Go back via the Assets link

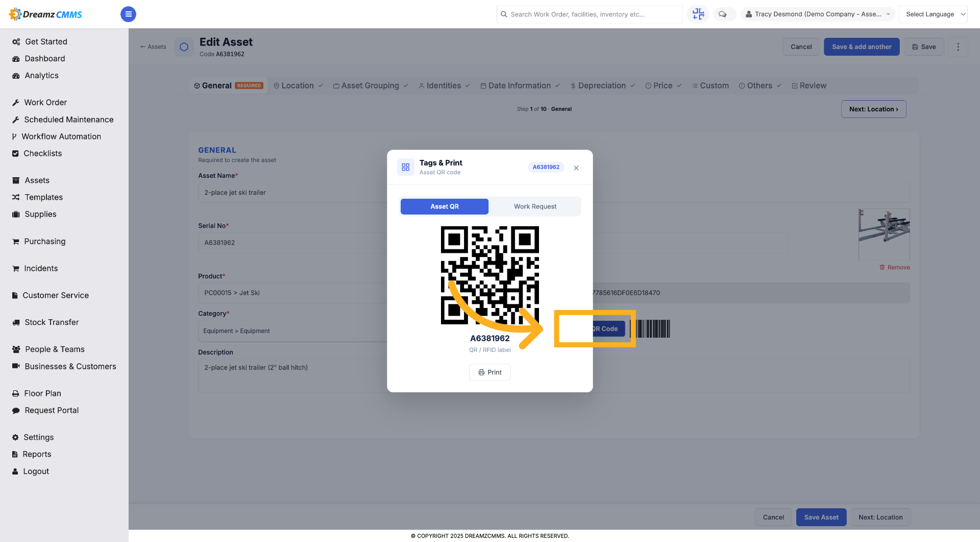point(153,47)
